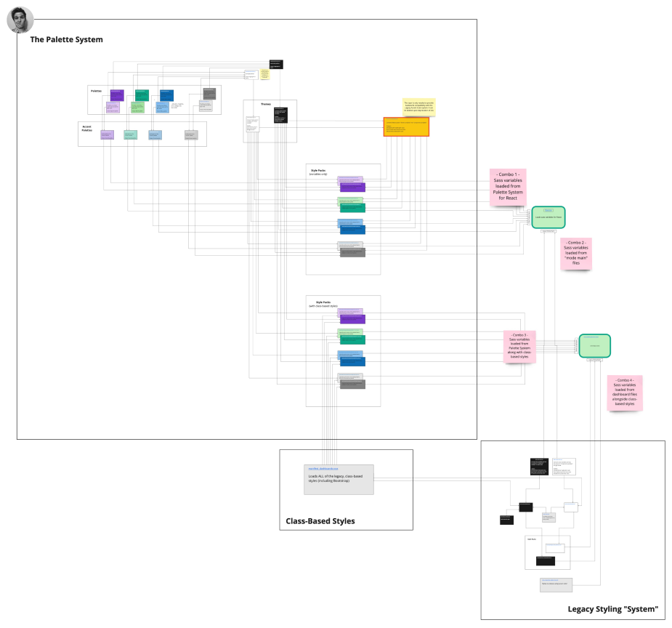Select blue card in class-based Style Packs
The image size is (672, 628).
coord(352,361)
